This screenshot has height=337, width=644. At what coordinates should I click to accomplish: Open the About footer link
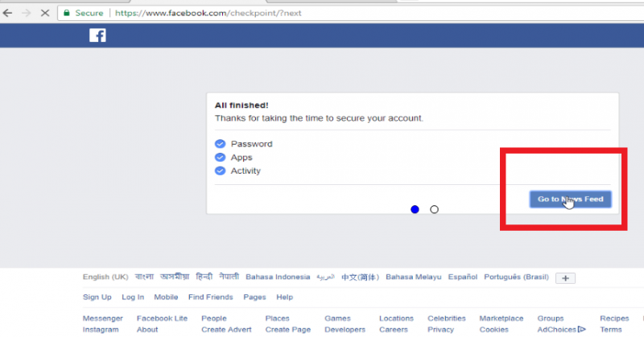coord(147,329)
